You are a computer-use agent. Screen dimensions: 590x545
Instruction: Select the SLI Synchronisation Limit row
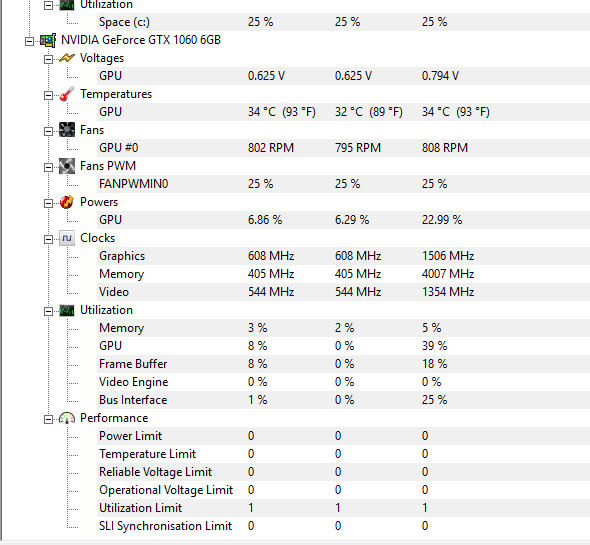point(343,526)
